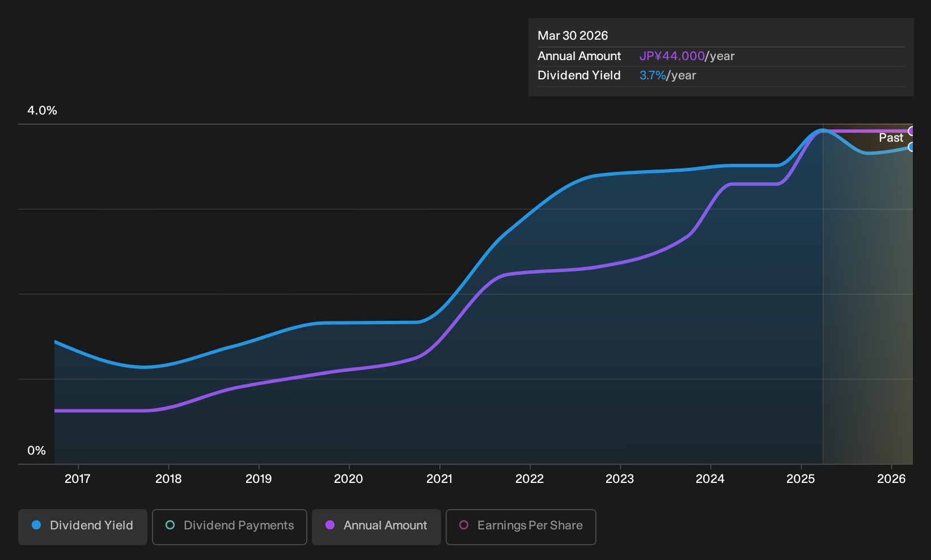This screenshot has width=931, height=560.
Task: Click the blue Dividend Yield legend dot
Action: 36,525
